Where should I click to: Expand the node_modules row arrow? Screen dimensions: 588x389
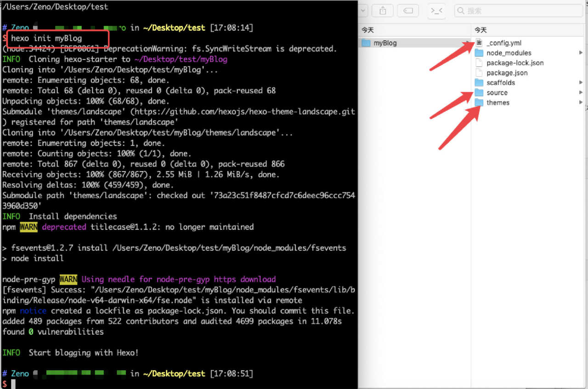point(581,53)
